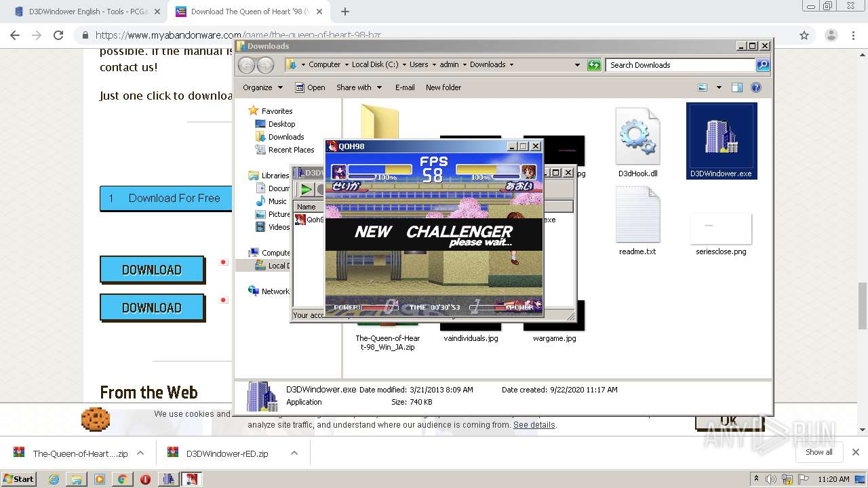Screen dimensions: 868x488
Task: Open Chrome from the taskbar
Action: (122, 479)
